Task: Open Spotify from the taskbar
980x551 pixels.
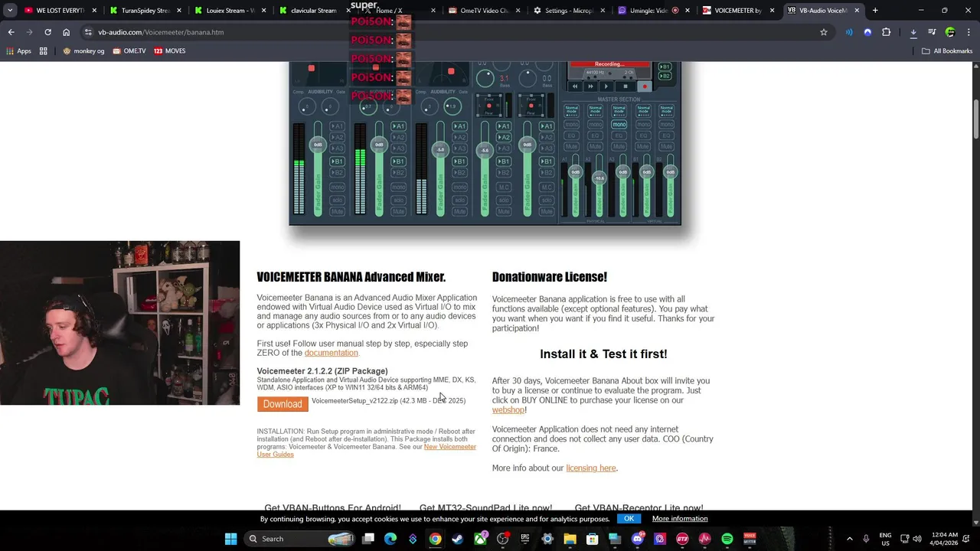Action: click(727, 539)
